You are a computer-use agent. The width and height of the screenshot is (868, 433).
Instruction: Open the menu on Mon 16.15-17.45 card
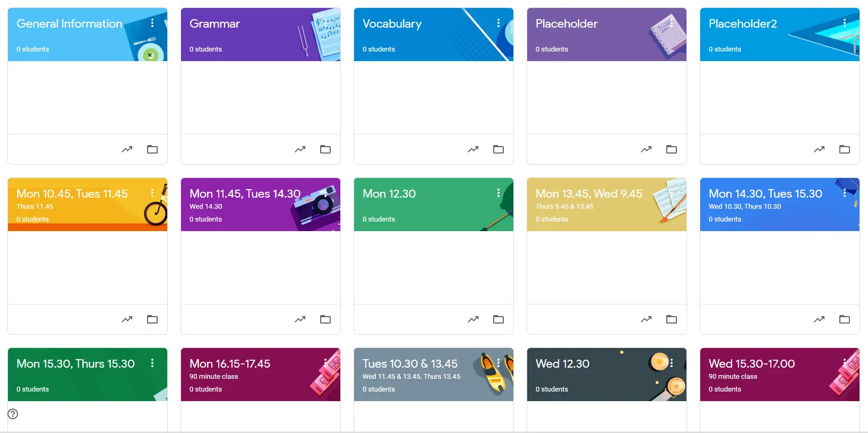click(325, 363)
